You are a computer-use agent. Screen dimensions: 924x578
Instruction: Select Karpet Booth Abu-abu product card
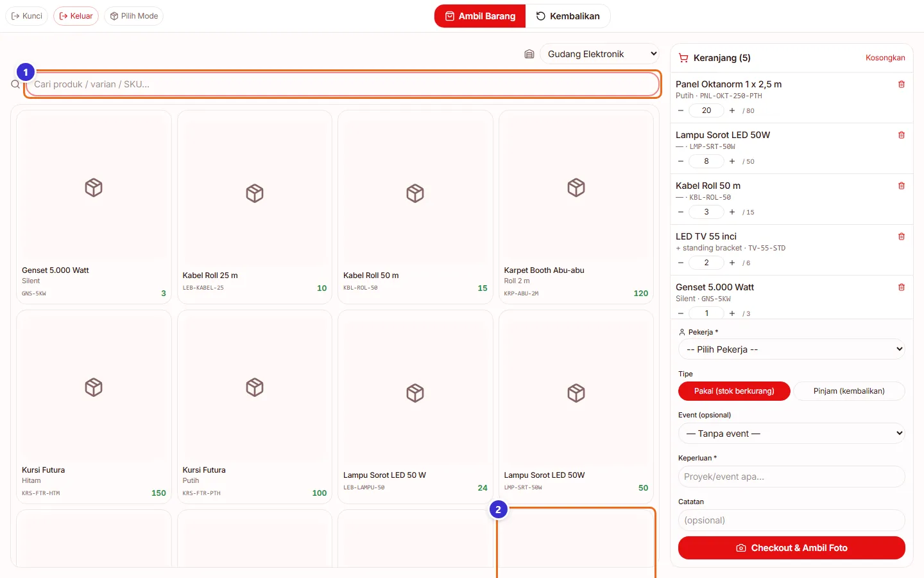576,207
